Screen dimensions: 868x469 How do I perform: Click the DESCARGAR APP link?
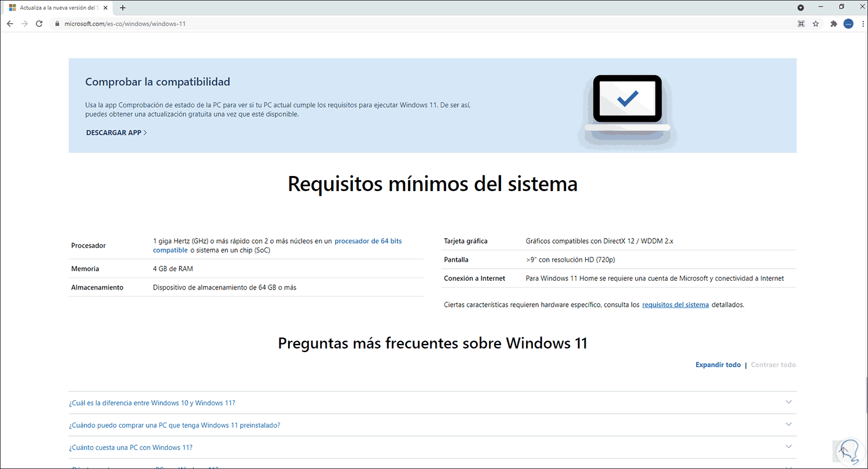(x=116, y=133)
